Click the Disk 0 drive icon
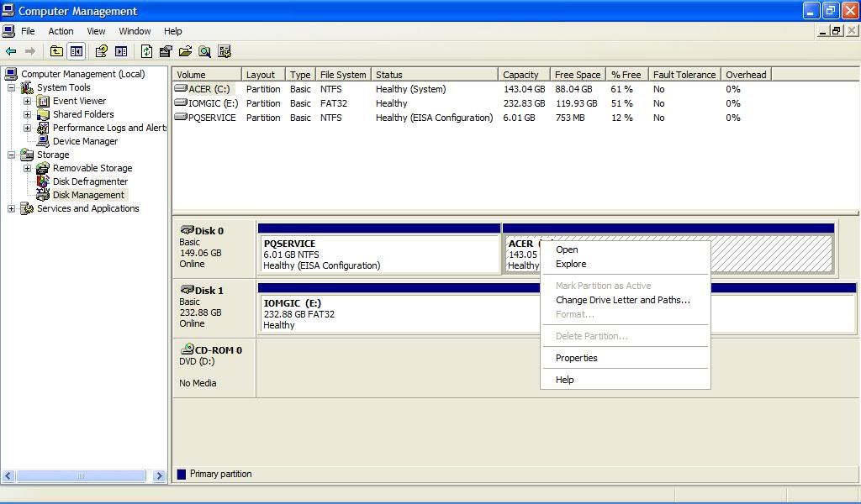Image resolution: width=861 pixels, height=504 pixels. [188, 230]
